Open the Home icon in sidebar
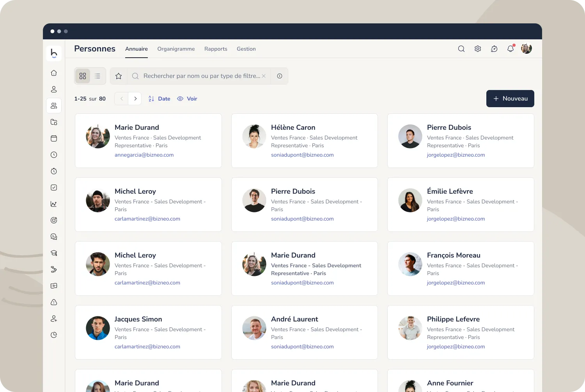 pyautogui.click(x=54, y=73)
